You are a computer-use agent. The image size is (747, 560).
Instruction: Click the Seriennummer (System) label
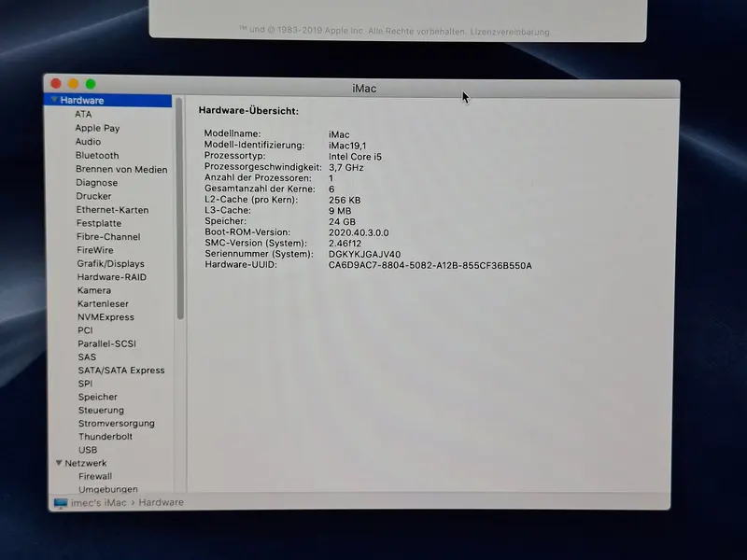click(260, 254)
